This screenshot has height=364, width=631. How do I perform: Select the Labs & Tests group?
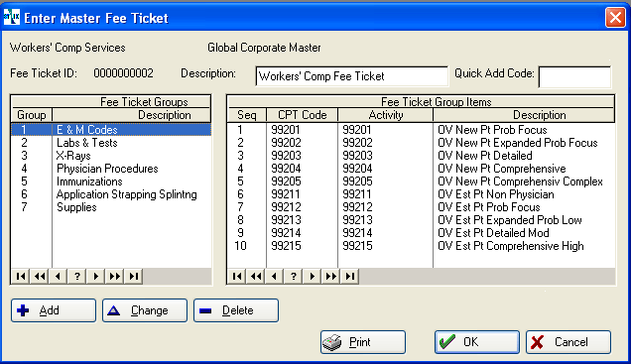click(111, 143)
